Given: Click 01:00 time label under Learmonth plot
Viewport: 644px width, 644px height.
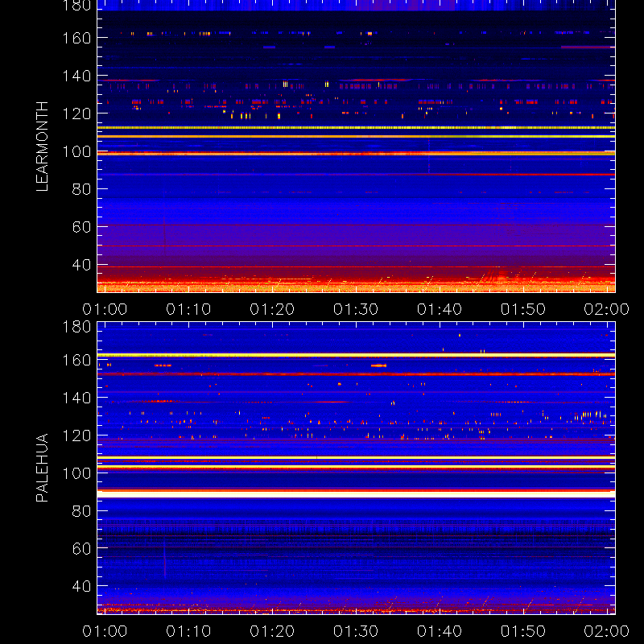Looking at the screenshot, I should (x=105, y=309).
